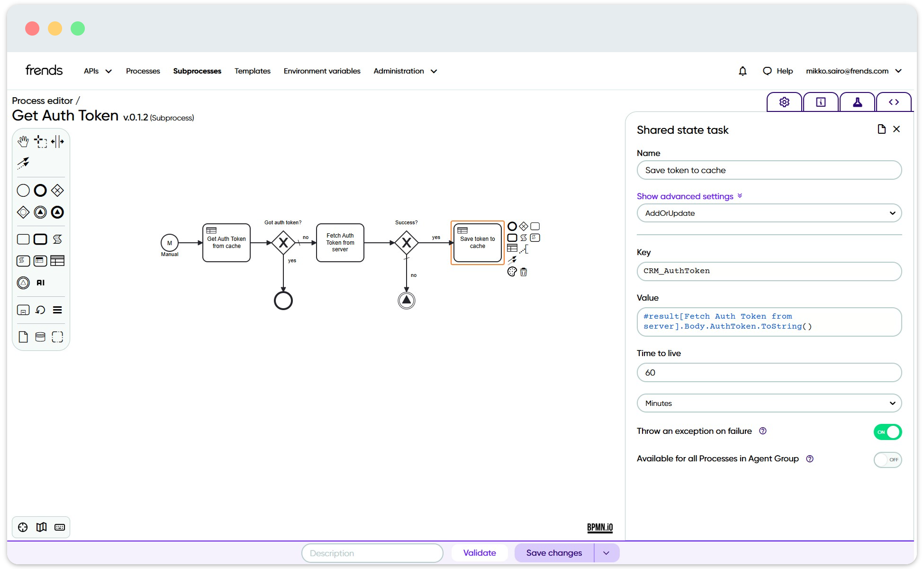Select the AI tool in the palette

coord(40,283)
